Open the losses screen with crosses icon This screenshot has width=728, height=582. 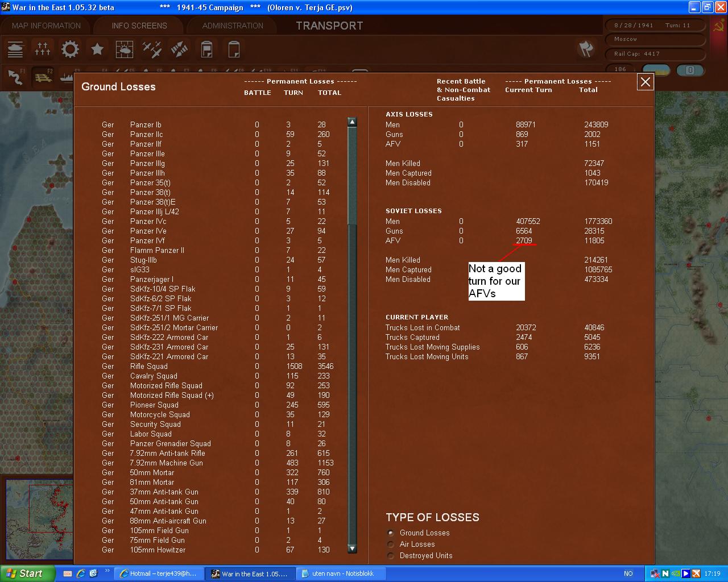pos(43,49)
